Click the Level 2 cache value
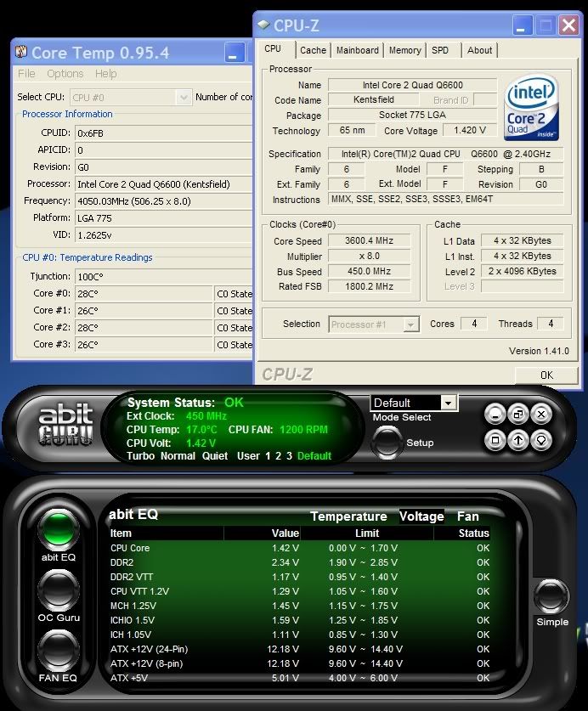588x711 pixels. 523,271
